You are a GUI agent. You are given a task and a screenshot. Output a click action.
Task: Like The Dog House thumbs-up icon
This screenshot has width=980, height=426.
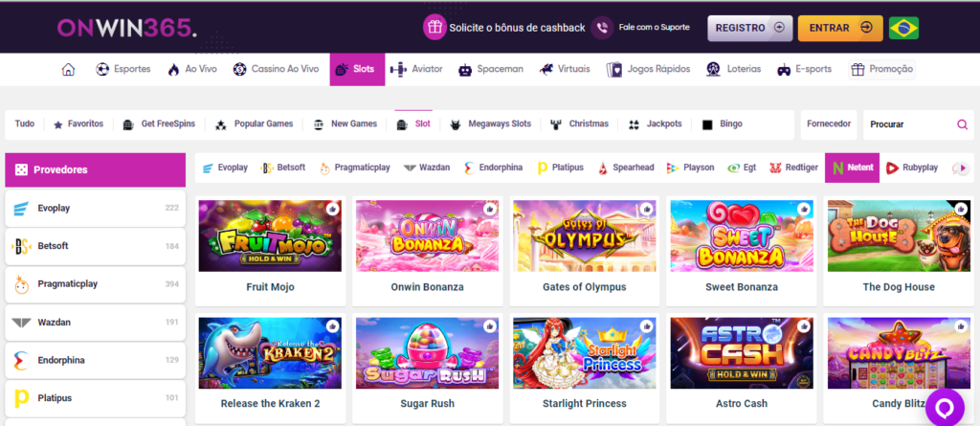pos(962,209)
